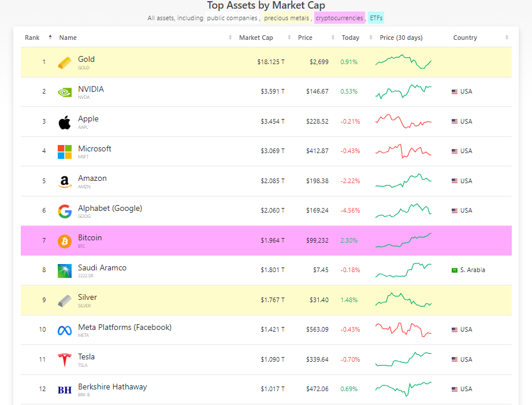This screenshot has width=532, height=405.
Task: Open the Silver asset link
Action: [x=88, y=297]
